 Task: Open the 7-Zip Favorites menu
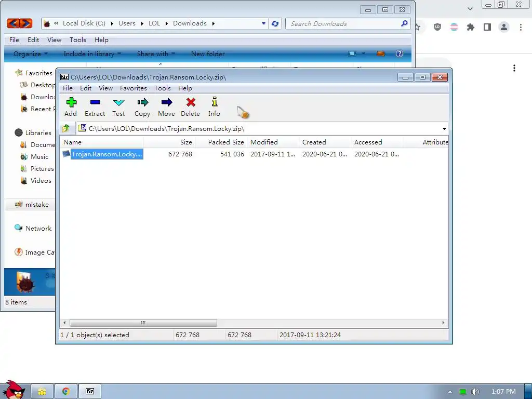click(134, 88)
